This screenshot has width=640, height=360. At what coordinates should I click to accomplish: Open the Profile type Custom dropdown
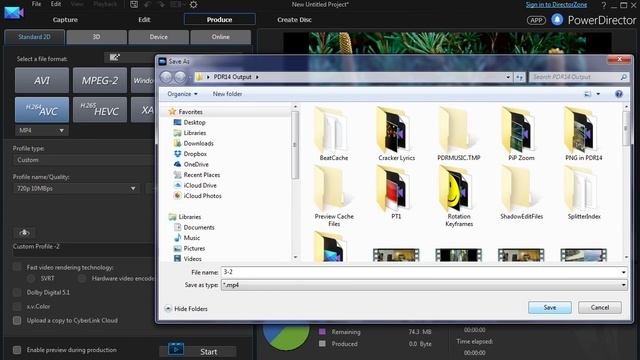coord(84,160)
